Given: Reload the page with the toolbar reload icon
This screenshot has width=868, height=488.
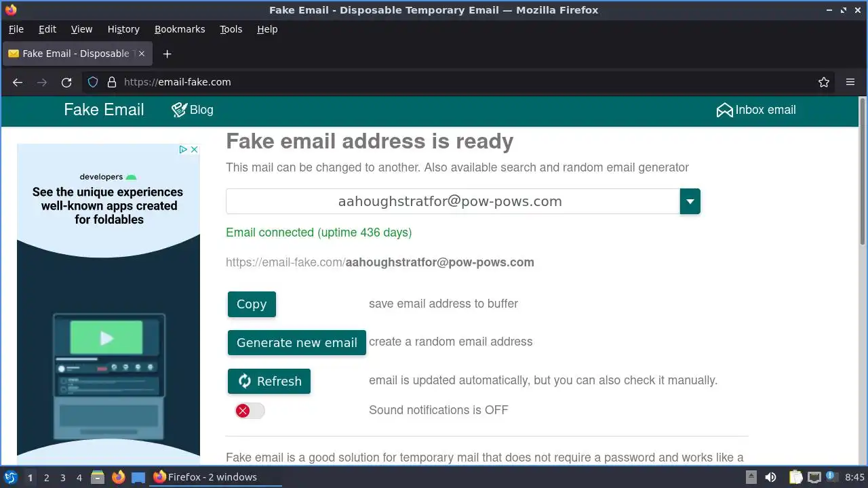Looking at the screenshot, I should 66,82.
